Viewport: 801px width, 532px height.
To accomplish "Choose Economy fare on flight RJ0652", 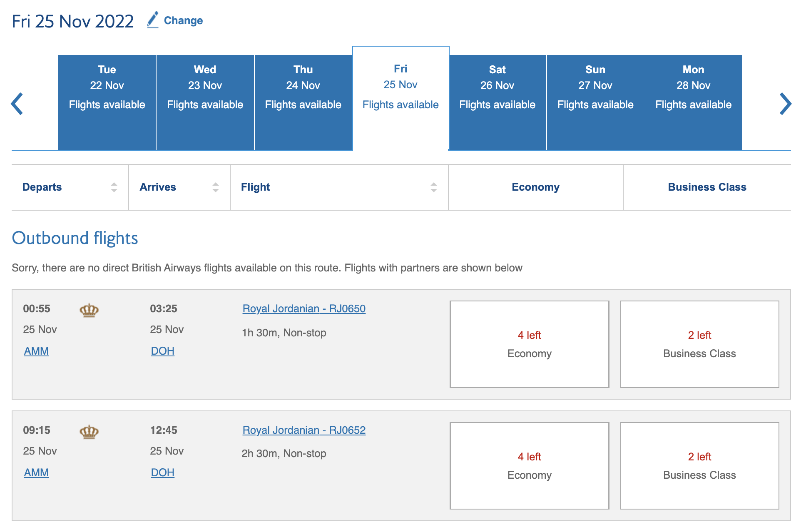I will (x=529, y=466).
